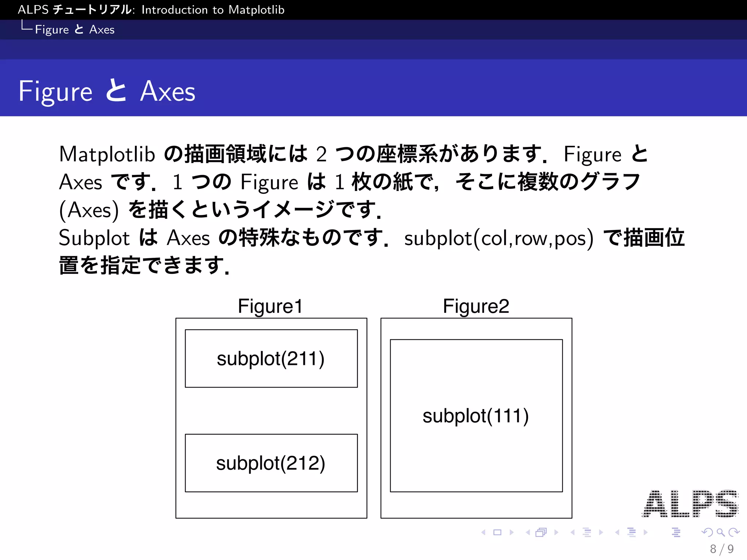Click the header title 'ALPS チュートリアル: Introduction to Matplotlib'
The width and height of the screenshot is (747, 560).
(151, 9)
